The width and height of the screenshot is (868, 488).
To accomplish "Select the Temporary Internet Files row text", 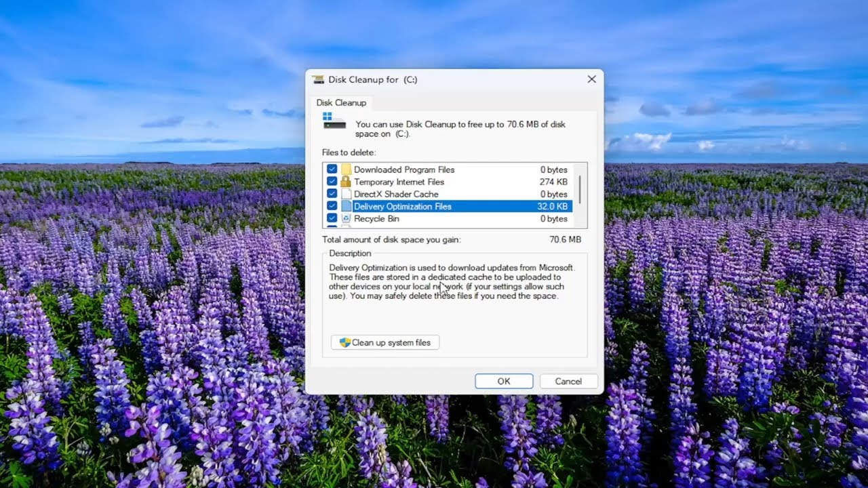I will (x=399, y=182).
